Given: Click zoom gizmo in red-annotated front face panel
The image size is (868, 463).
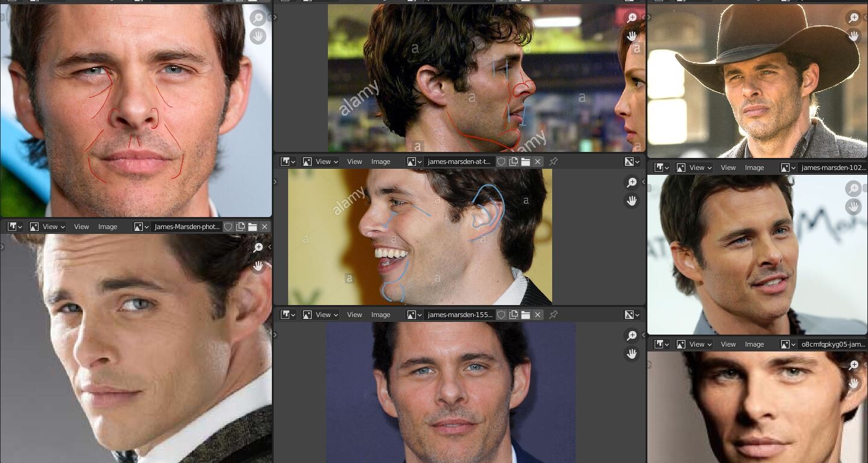Looking at the screenshot, I should pyautogui.click(x=258, y=18).
